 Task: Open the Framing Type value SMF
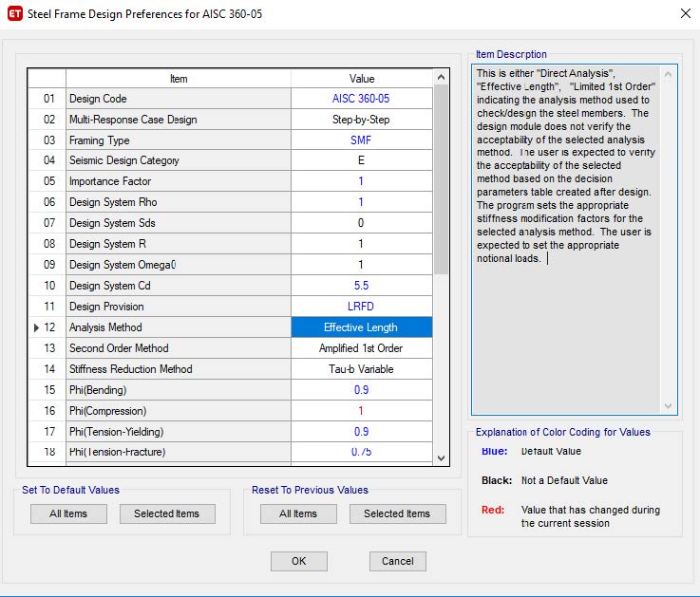point(361,140)
